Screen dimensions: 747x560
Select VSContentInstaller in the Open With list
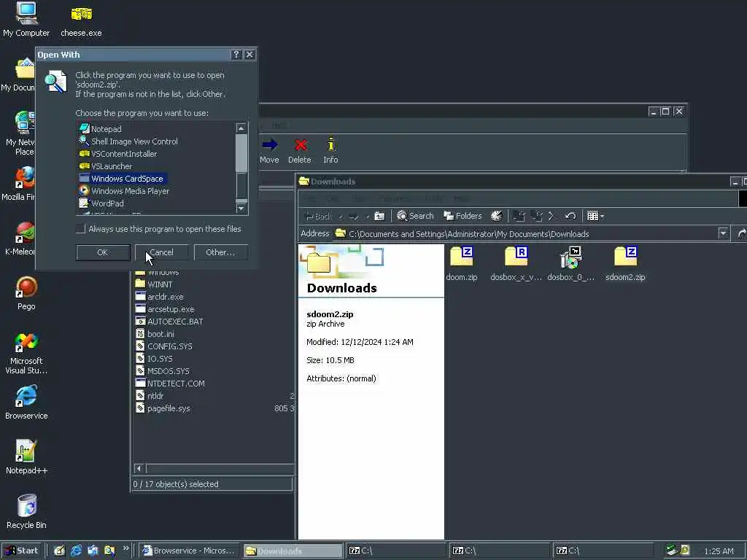point(117,153)
